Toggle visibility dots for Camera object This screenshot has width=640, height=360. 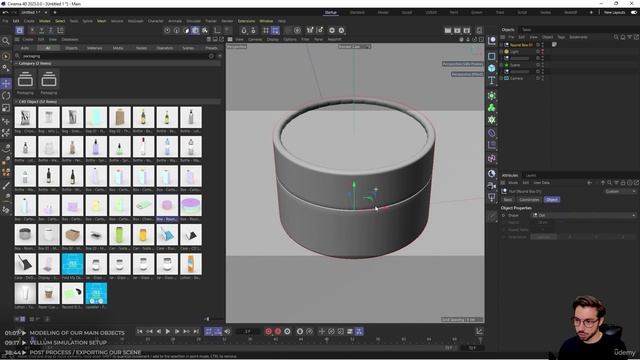pos(543,78)
